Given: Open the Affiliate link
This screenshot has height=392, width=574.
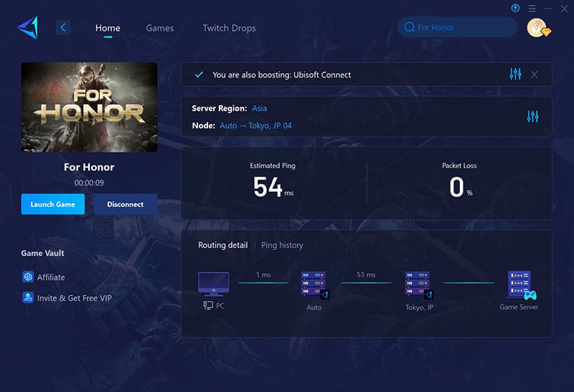Looking at the screenshot, I should click(51, 277).
